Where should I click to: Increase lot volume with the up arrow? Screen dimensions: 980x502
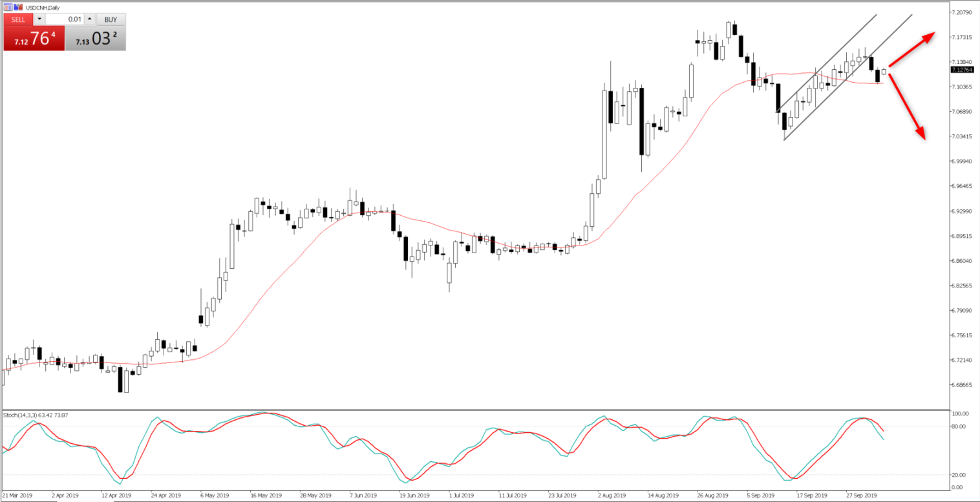tap(89, 19)
